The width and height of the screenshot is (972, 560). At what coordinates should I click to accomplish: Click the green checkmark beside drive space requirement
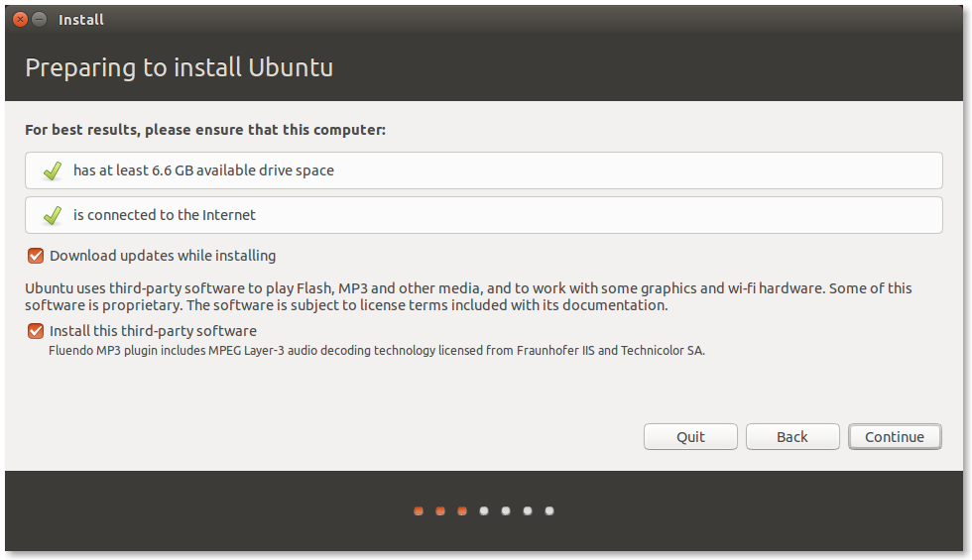(x=53, y=170)
